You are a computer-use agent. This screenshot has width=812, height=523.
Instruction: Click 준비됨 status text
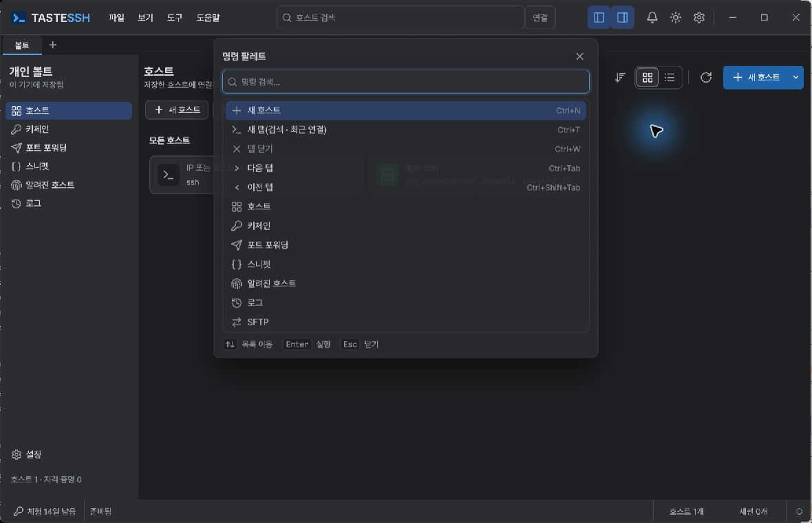100,511
